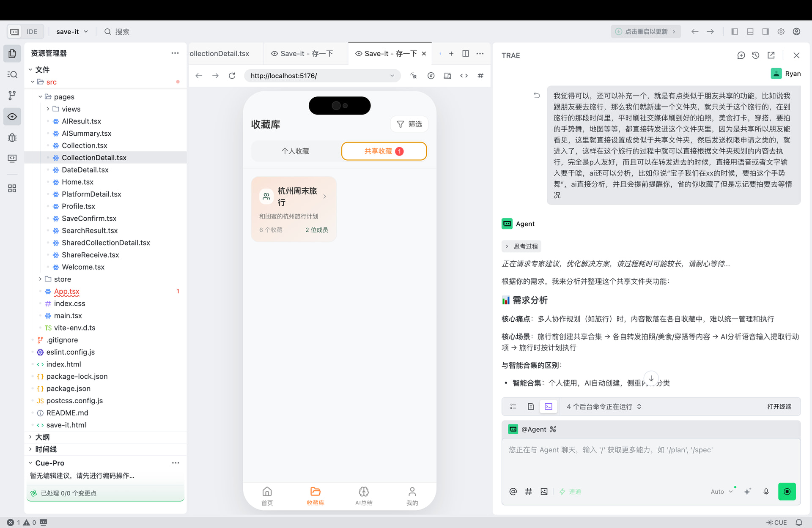Start a new chat in TRAE panel
The image size is (812, 528).
click(x=741, y=55)
